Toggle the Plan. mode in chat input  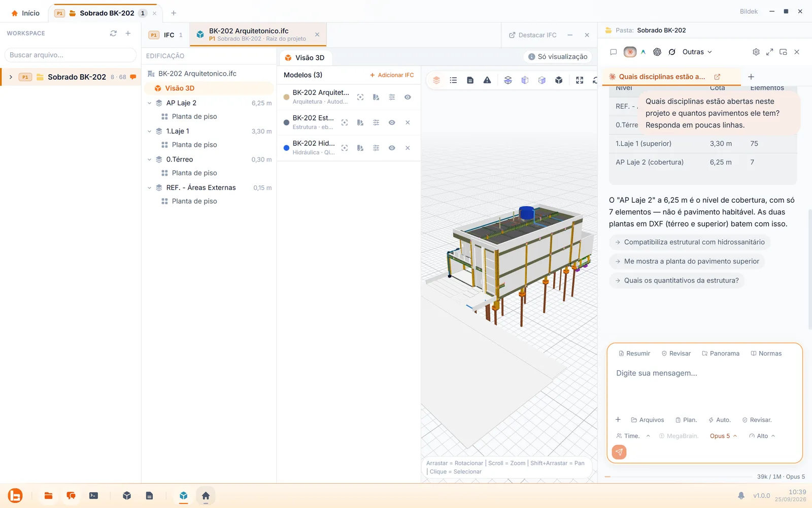(x=686, y=420)
